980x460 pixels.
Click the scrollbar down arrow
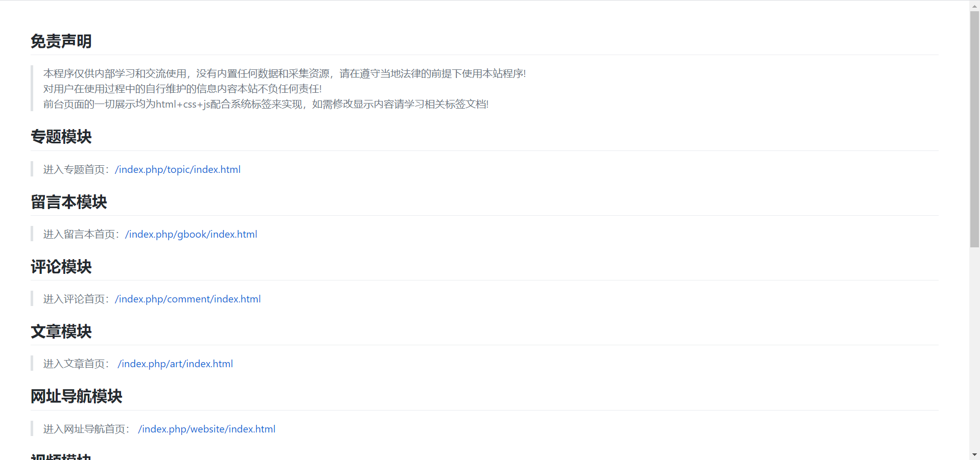(x=974, y=454)
